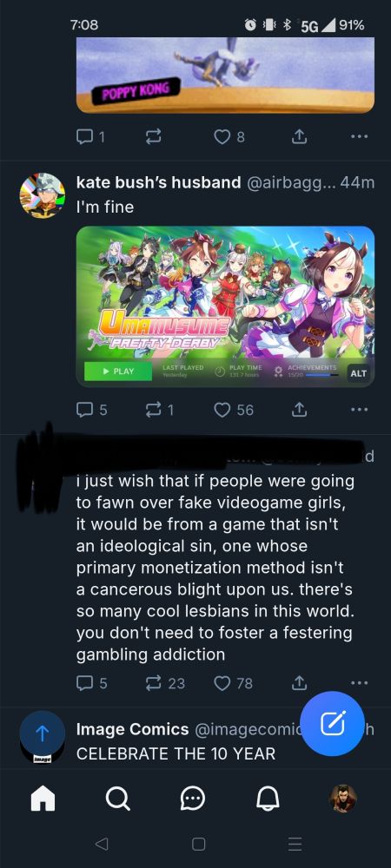This screenshot has height=868, width=391.
Task: Open the Search tab
Action: coord(117,799)
